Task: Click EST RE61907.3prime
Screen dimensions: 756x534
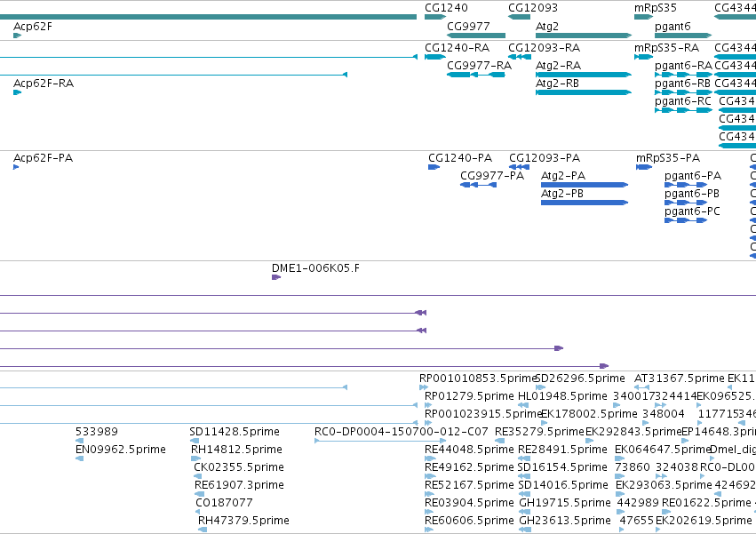Action: click(239, 485)
